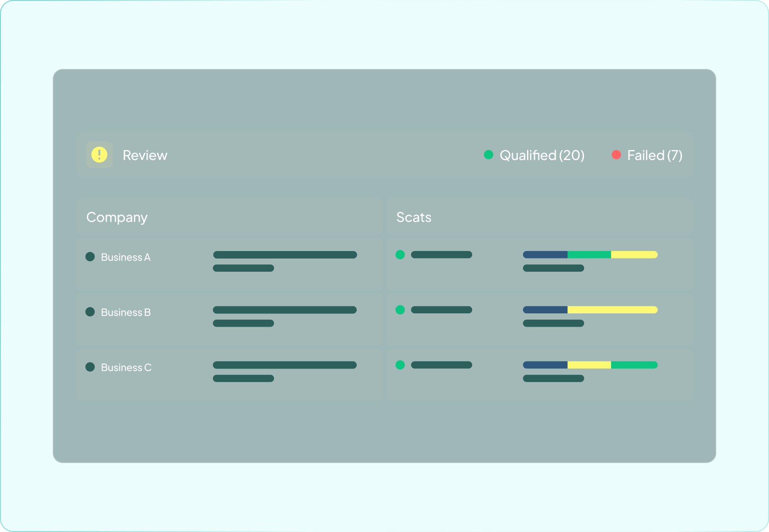Screen dimensions: 769x532
Task: Click the dark dot beside Business A
Action: (90, 257)
